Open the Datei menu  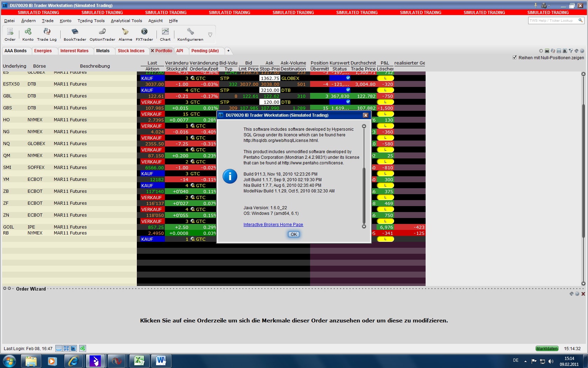click(x=9, y=21)
